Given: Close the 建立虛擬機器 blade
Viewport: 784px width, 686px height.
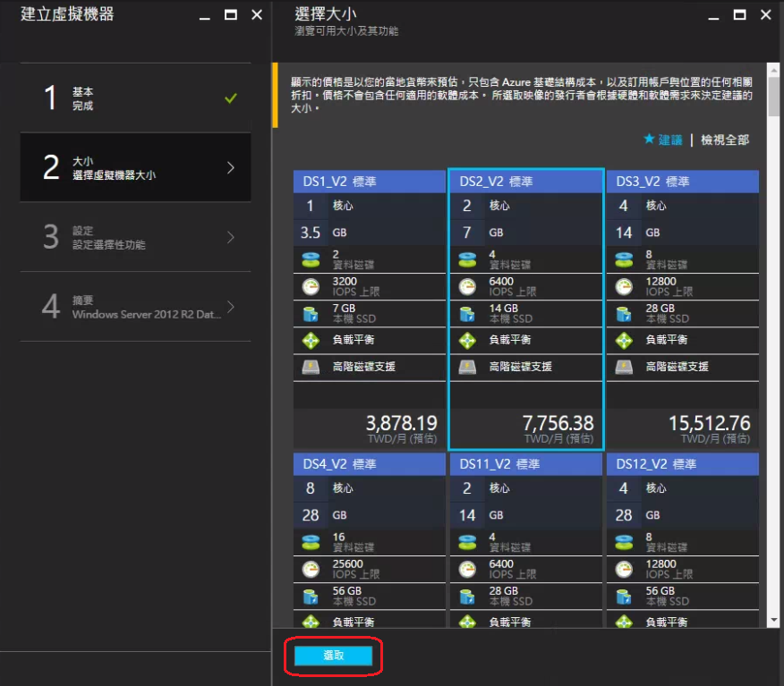Looking at the screenshot, I should [x=257, y=15].
